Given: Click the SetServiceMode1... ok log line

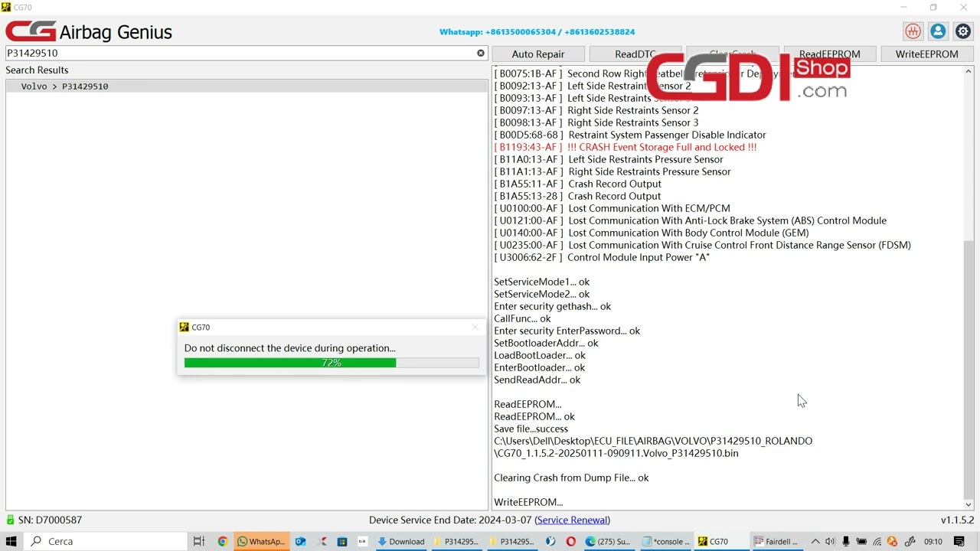Looking at the screenshot, I should click(x=542, y=282).
